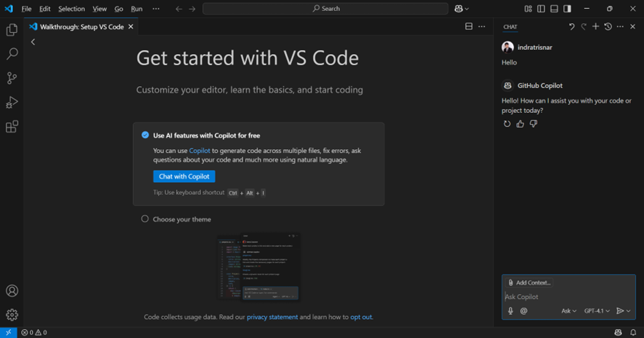
Task: Mark Copilot response as unhelpful
Action: (534, 124)
